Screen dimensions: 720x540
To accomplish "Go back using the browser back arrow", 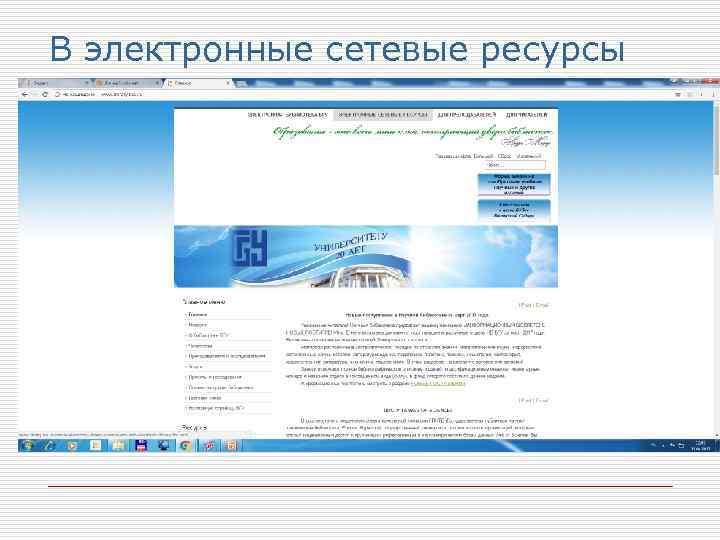I will tap(25, 94).
